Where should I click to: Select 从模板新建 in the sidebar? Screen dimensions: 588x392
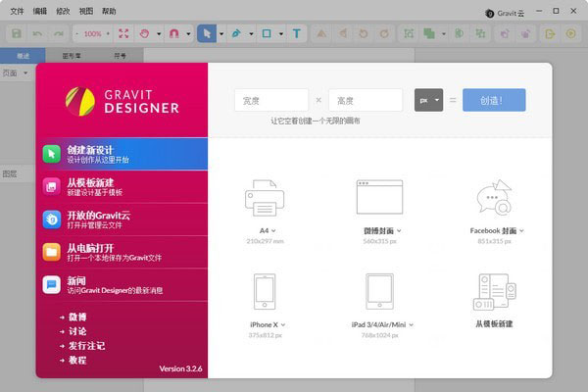pyautogui.click(x=122, y=186)
